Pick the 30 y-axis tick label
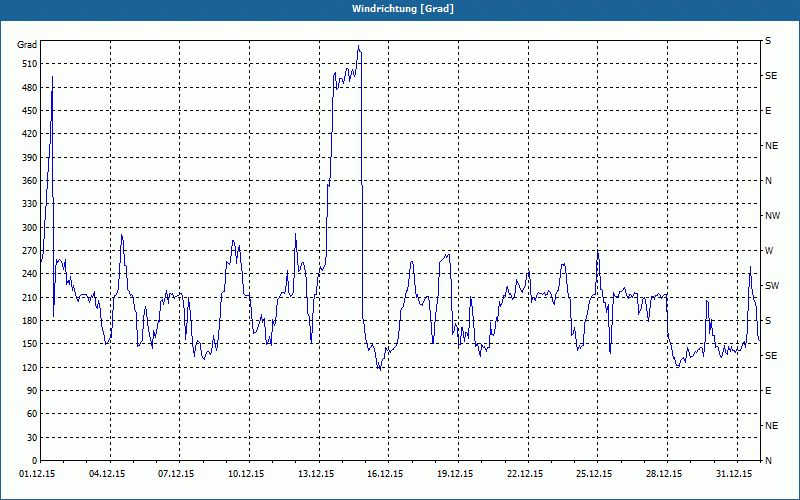This screenshot has height=500, width=800. (30, 438)
